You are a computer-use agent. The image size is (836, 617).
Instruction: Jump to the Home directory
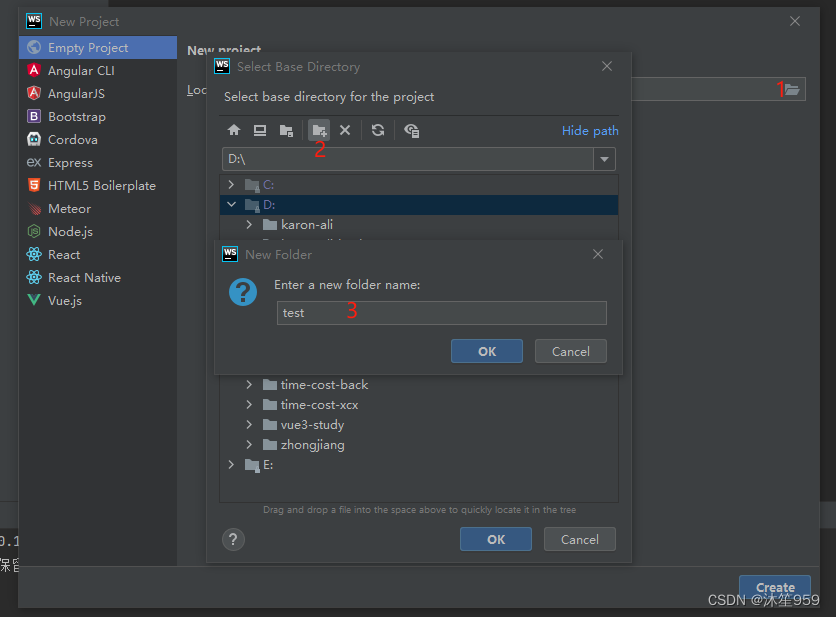pos(234,130)
